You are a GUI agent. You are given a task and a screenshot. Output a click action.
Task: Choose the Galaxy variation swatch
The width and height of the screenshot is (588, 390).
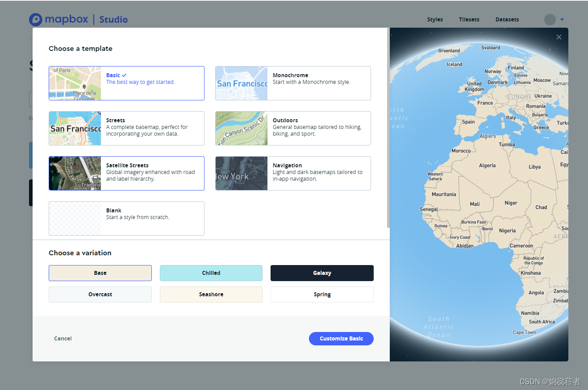coord(322,273)
